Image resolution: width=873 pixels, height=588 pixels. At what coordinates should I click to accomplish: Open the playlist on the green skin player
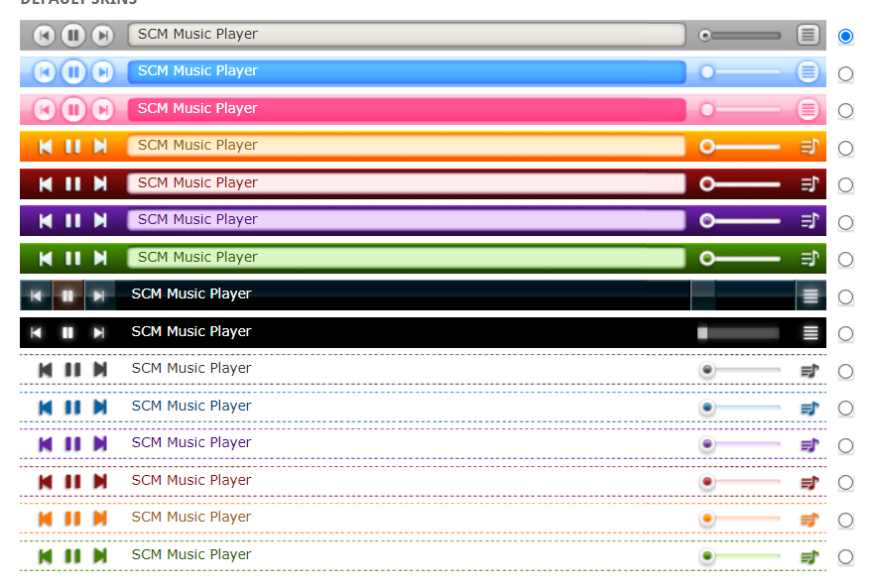(809, 257)
